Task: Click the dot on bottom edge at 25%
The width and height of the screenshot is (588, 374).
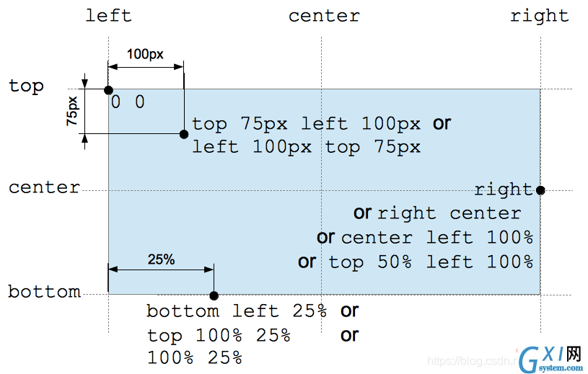Action: pyautogui.click(x=214, y=295)
